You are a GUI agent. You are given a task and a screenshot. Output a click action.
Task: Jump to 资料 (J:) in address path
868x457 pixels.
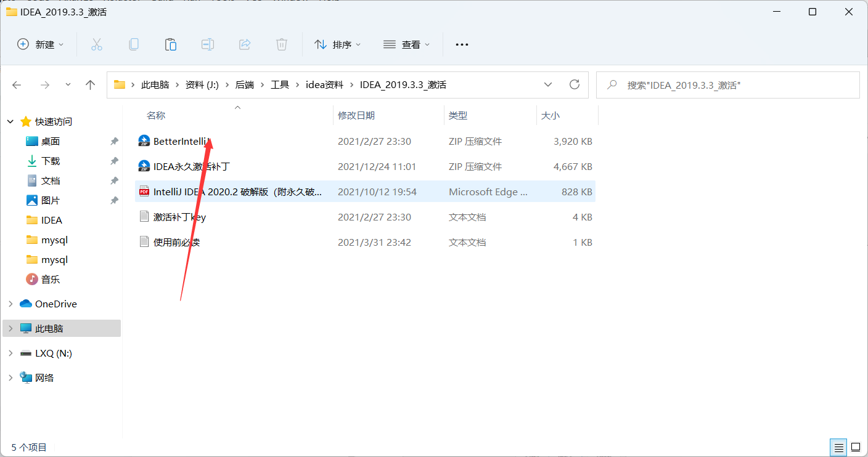tap(202, 85)
